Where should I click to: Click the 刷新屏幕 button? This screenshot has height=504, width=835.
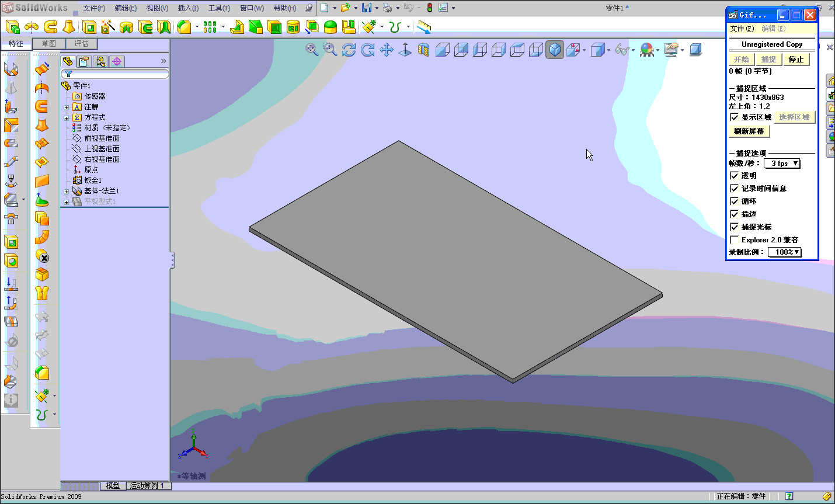[749, 131]
